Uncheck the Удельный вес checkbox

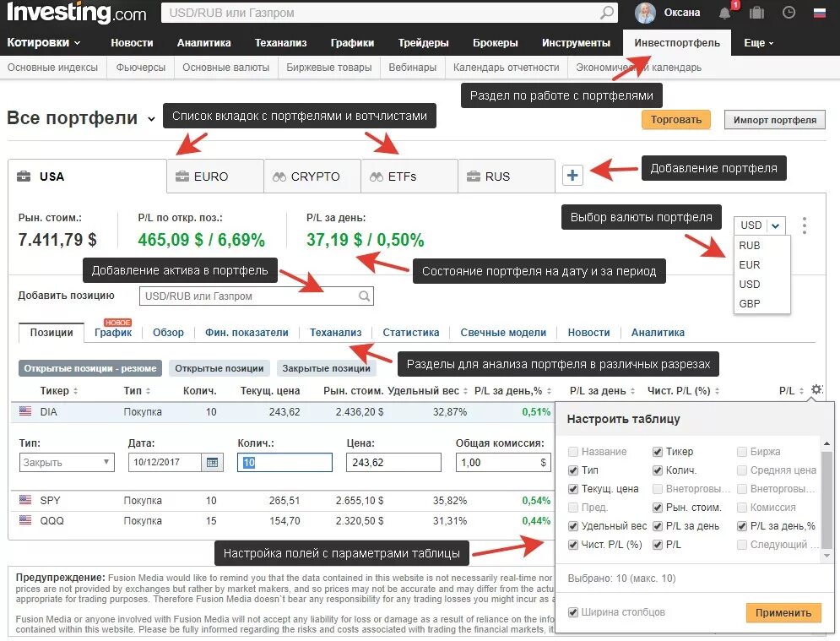tap(572, 526)
